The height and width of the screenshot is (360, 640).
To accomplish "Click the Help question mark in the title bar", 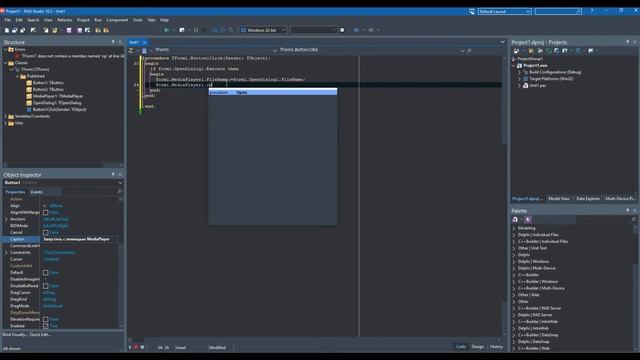I will pos(591,11).
